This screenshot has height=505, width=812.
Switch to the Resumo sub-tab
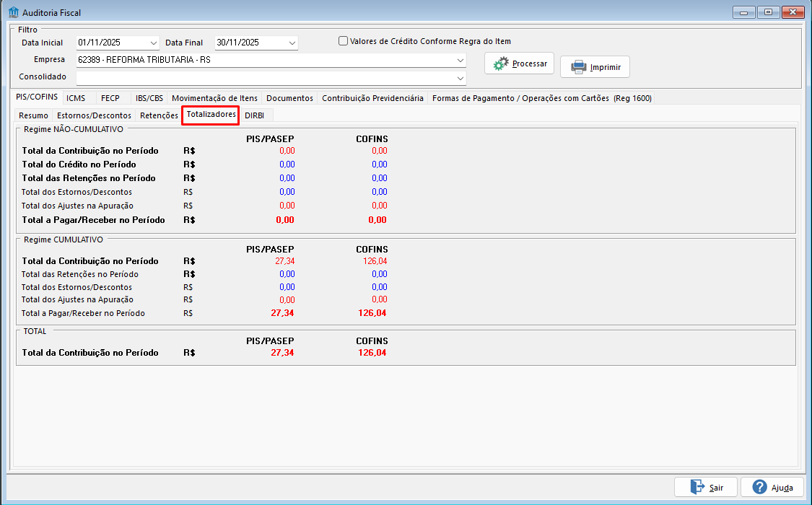click(x=34, y=115)
